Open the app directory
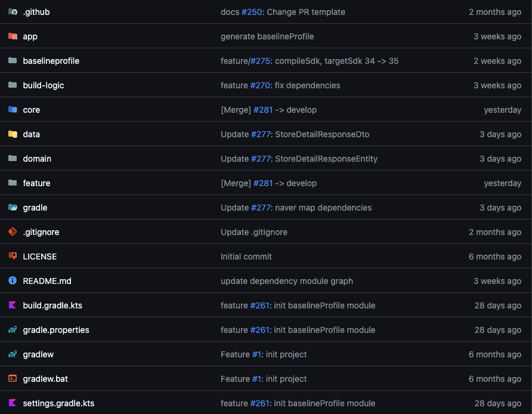 30,36
